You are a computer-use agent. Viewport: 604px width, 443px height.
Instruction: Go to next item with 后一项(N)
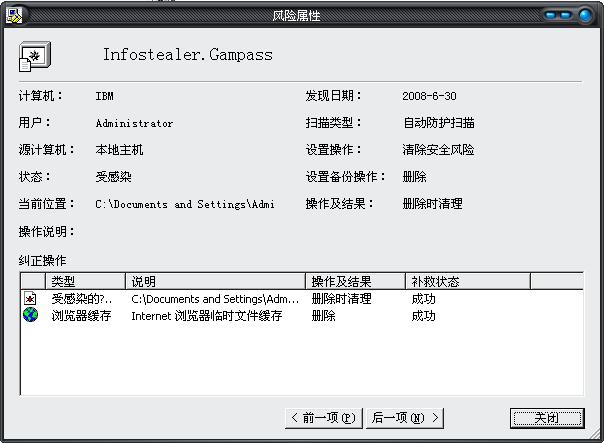[x=405, y=418]
